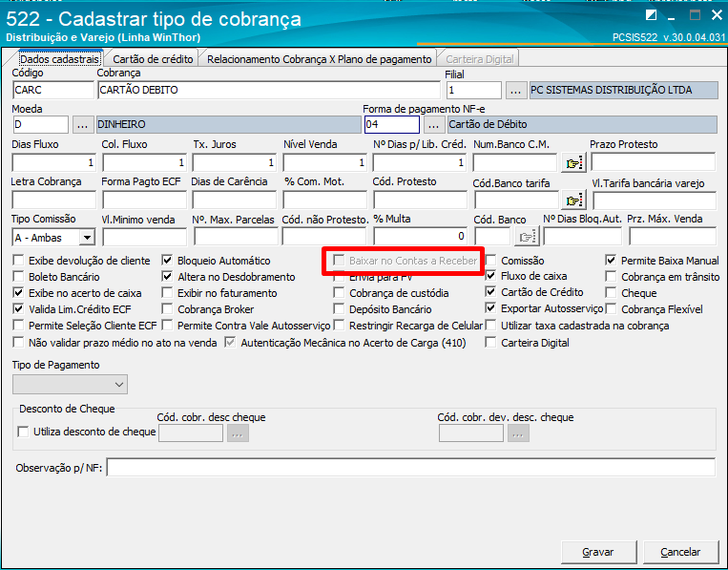Click Forma de pagamento NF-e field 04
Viewport: 728px width, 570px height.
(x=392, y=124)
